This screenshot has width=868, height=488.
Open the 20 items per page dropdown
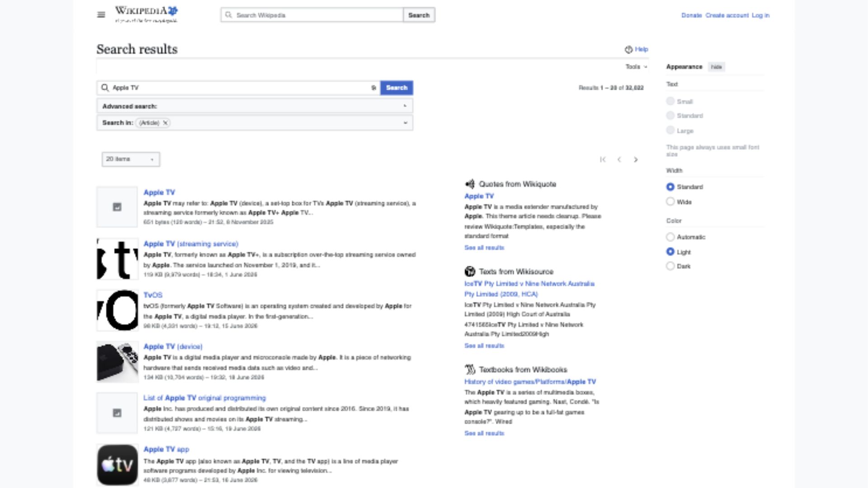(131, 159)
